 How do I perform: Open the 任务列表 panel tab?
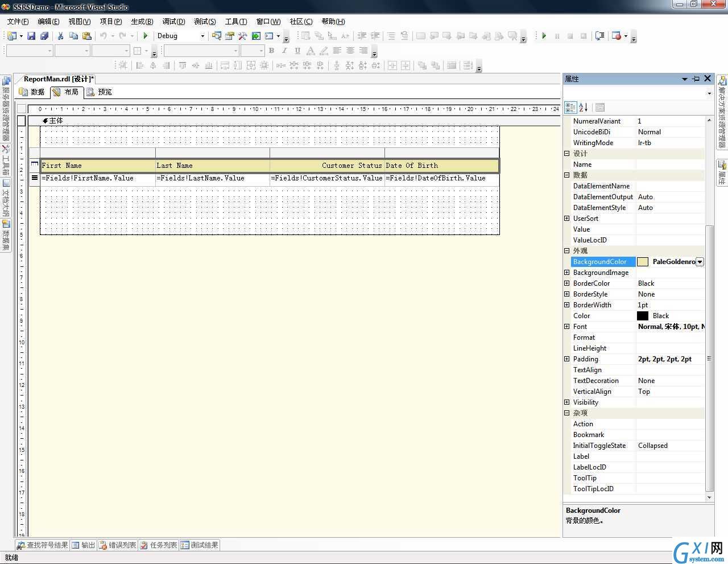point(159,545)
